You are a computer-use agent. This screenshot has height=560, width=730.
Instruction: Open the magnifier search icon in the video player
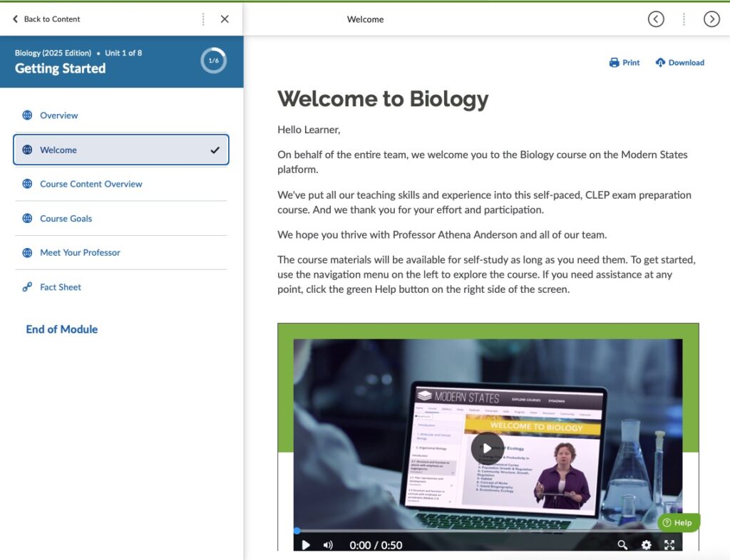622,544
